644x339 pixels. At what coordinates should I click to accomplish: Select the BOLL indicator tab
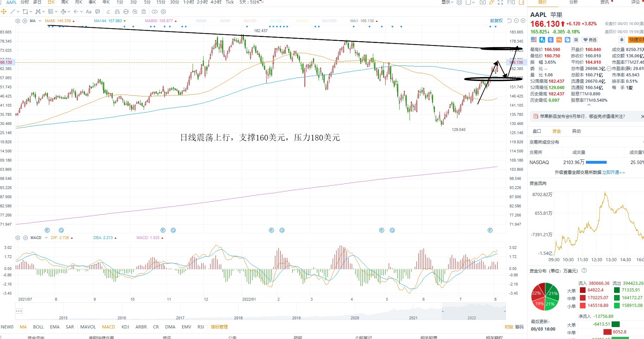(x=38, y=327)
